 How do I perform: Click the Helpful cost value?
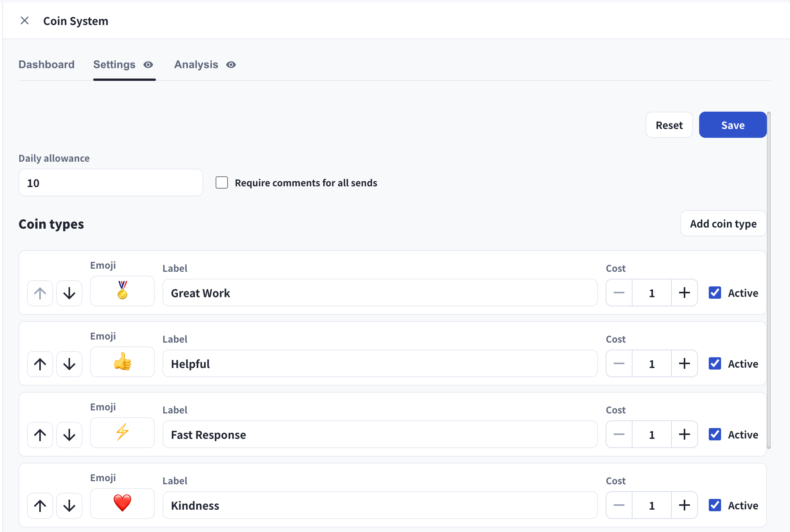click(x=652, y=363)
